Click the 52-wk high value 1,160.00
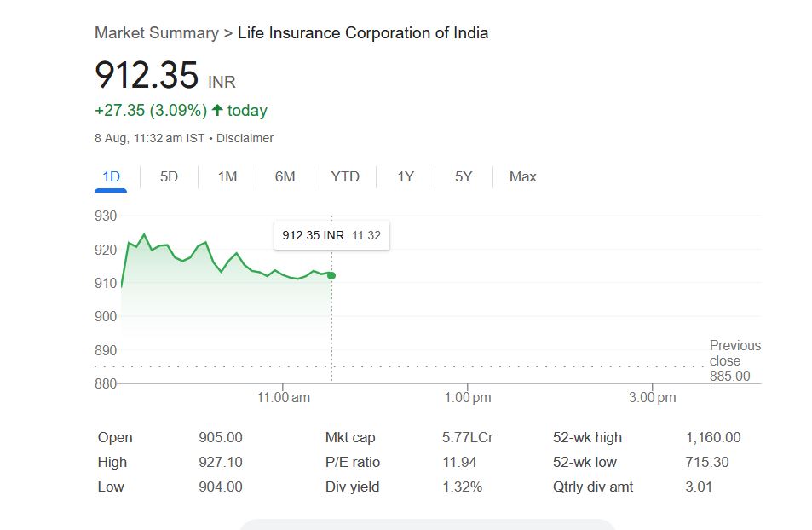Image resolution: width=812 pixels, height=530 pixels. click(713, 438)
